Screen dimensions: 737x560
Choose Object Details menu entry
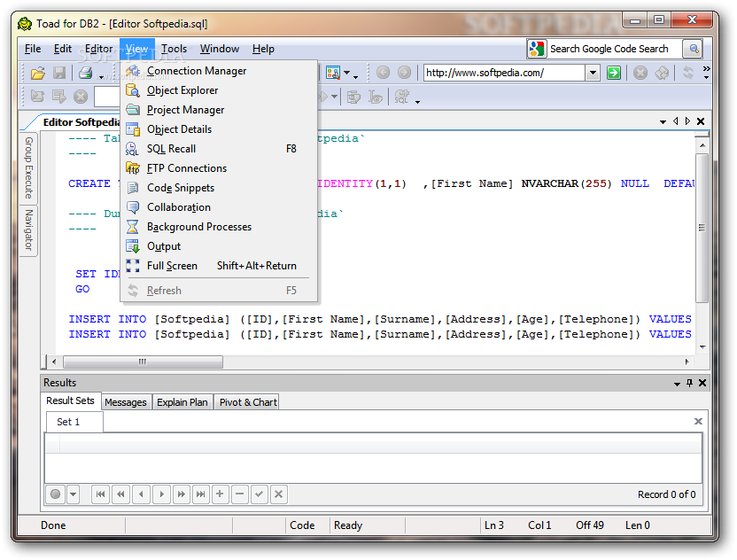tap(219, 129)
